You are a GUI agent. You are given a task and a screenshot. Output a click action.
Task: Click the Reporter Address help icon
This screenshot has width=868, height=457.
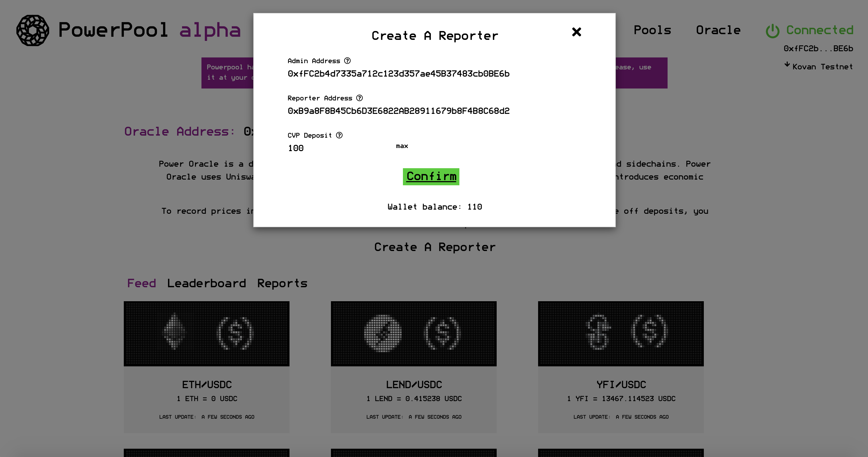point(359,98)
